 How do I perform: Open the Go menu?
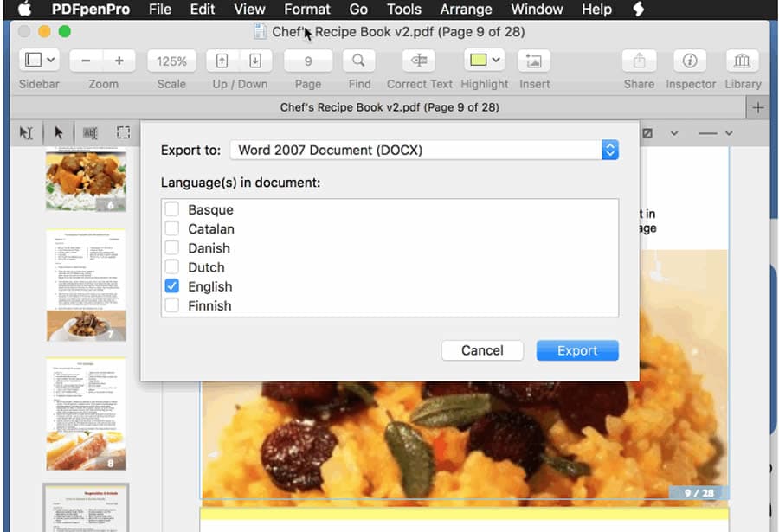click(x=358, y=9)
